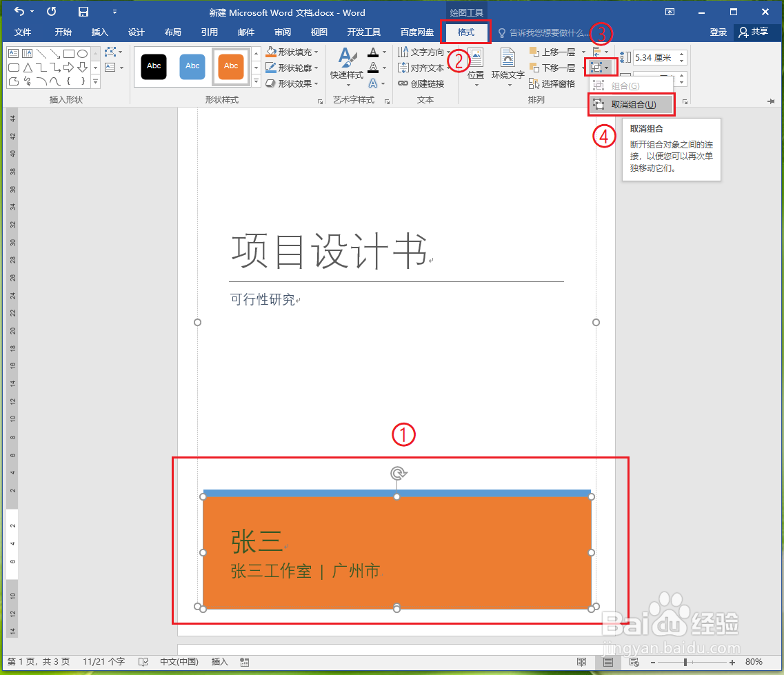Click 共享 to share the document

[756, 32]
